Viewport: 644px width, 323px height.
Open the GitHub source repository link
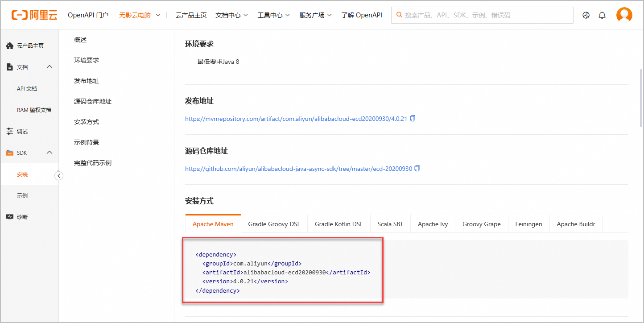click(298, 168)
